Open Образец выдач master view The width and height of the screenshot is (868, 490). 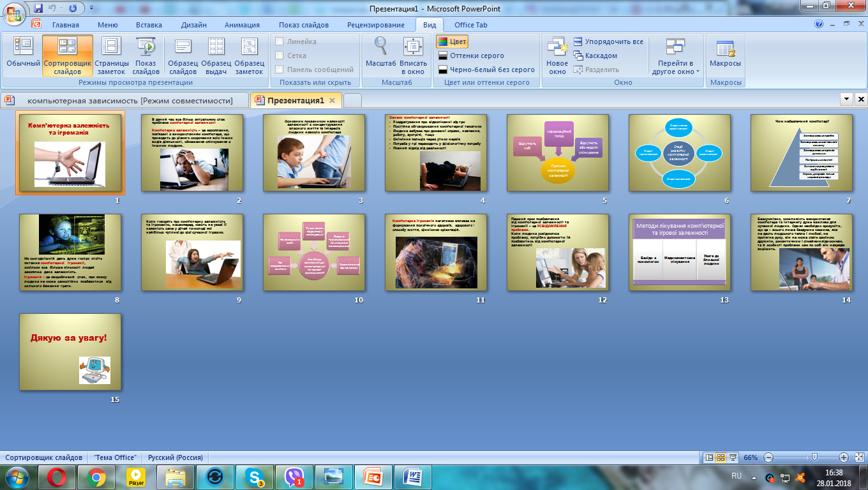click(x=216, y=55)
